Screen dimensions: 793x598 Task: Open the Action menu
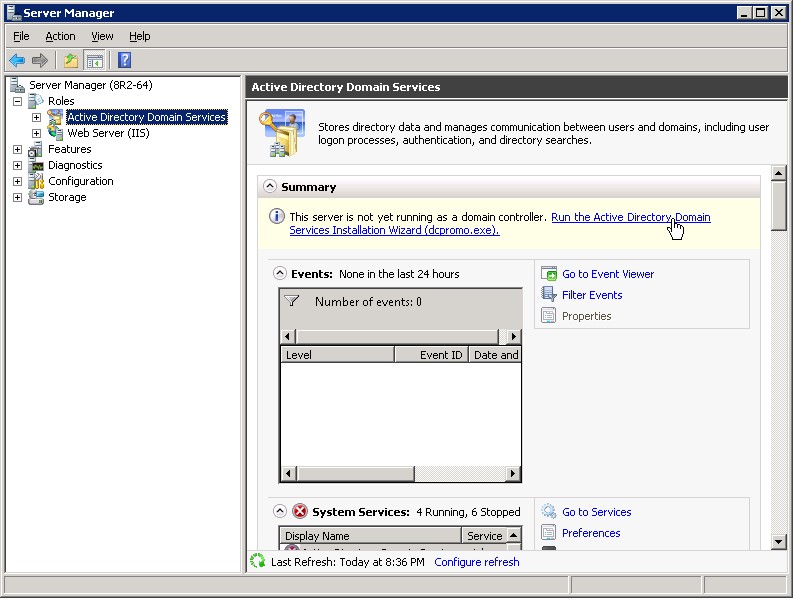(x=60, y=36)
